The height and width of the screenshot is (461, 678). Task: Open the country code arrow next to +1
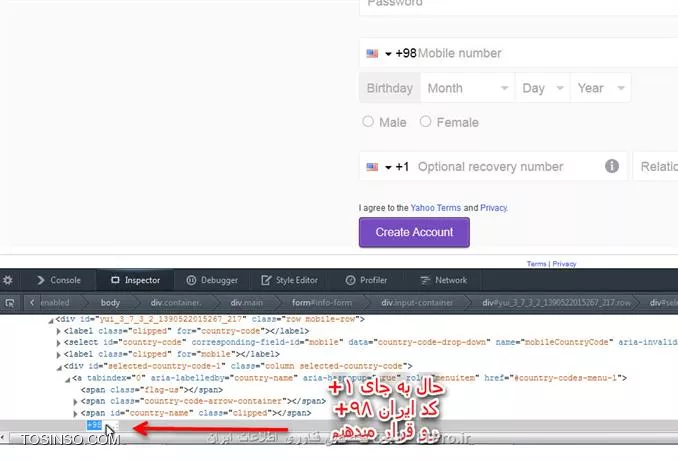388,167
